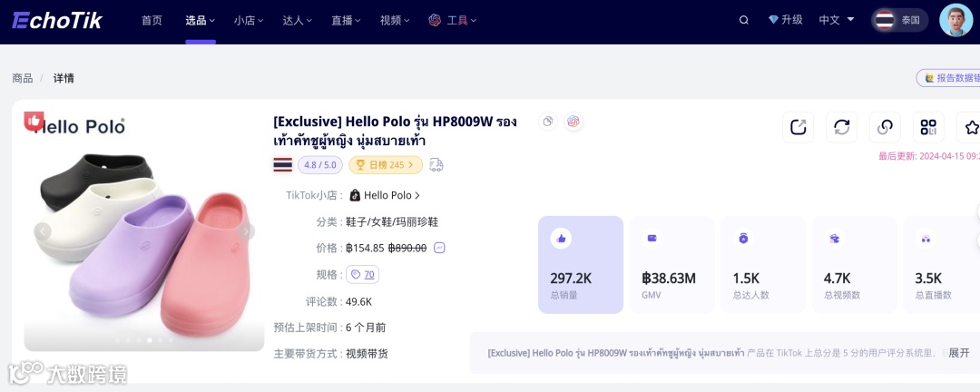Open the 中文 language dropdown
980x392 pixels.
837,20
